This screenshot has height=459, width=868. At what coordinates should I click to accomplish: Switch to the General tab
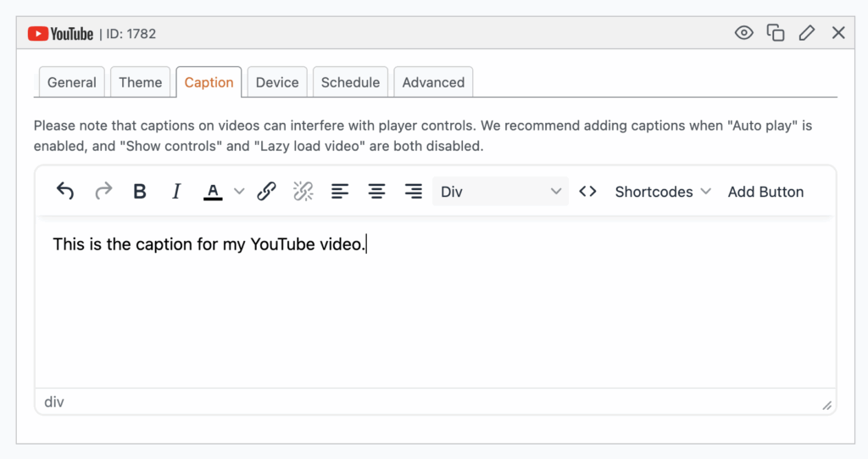pos(71,82)
